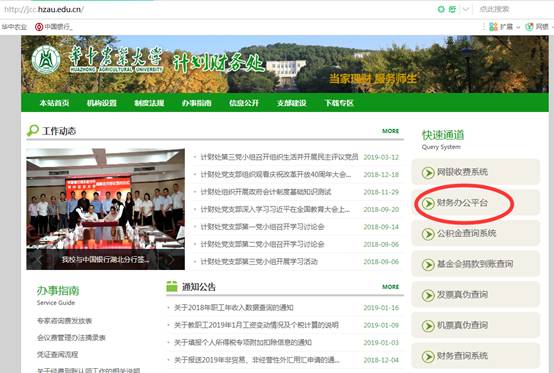
Task: Click the arrow icon of 发票真伪查询
Action: coord(428,295)
